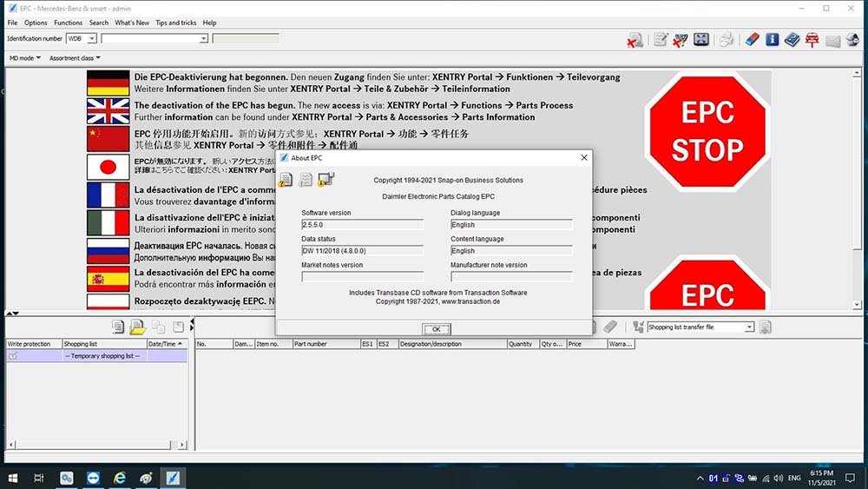Click the ENG language indicator in the system tray
The width and height of the screenshot is (868, 489).
coord(794,478)
